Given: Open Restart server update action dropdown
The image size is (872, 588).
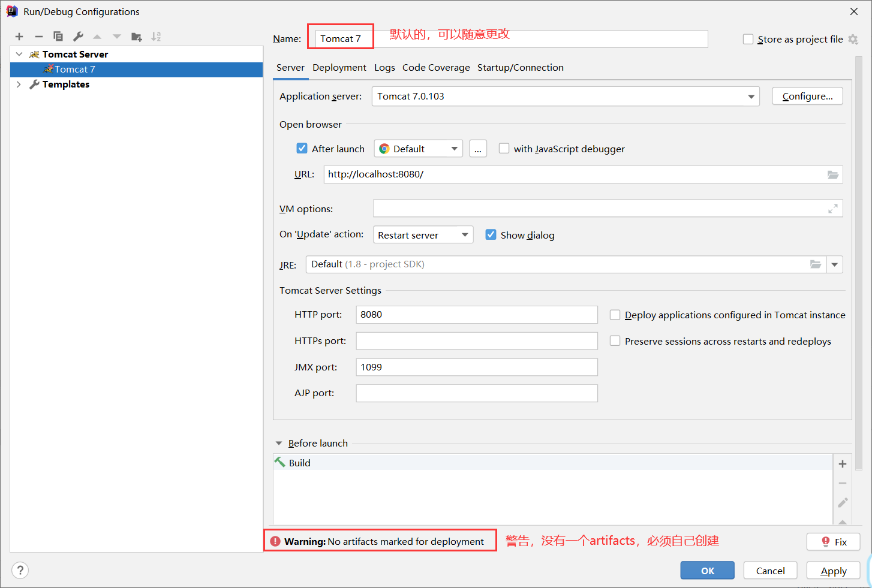Looking at the screenshot, I should (x=423, y=235).
